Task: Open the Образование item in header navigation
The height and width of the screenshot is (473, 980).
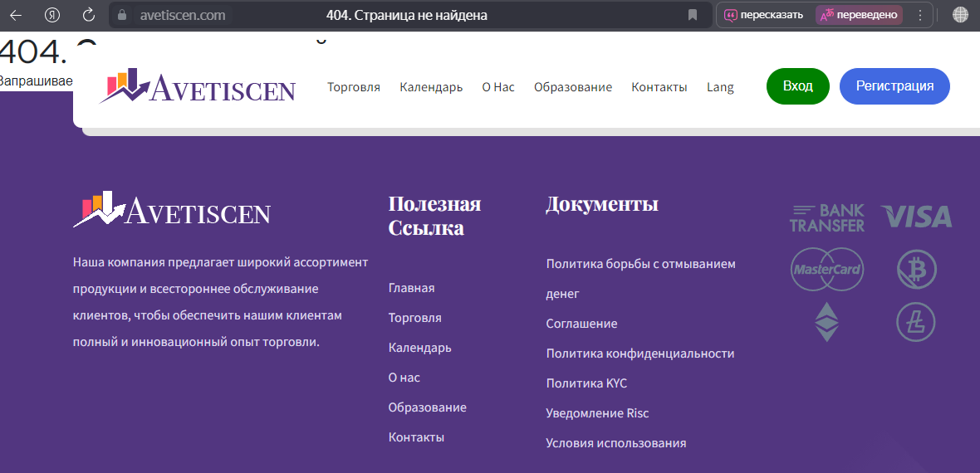Action: (x=572, y=87)
